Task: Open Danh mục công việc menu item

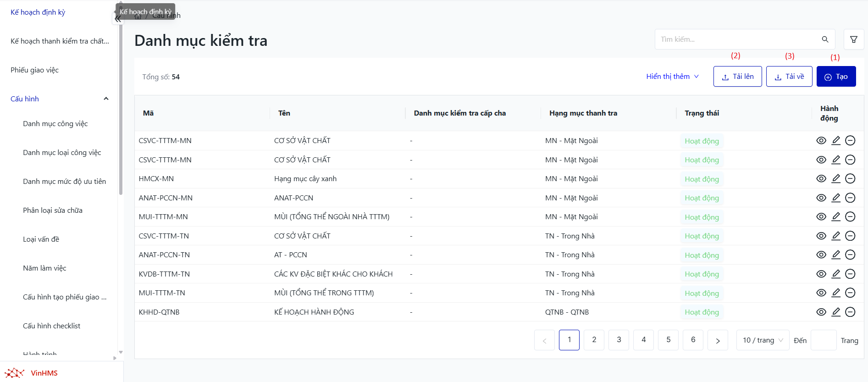Action: pos(55,124)
